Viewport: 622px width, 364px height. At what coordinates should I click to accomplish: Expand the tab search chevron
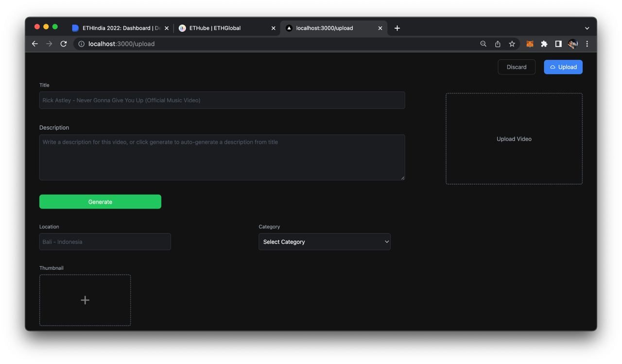(x=587, y=28)
